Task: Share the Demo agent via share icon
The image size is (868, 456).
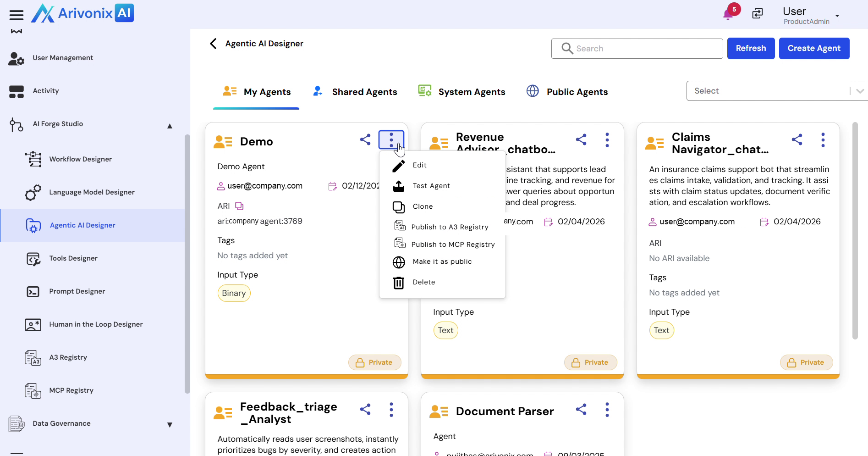Action: click(365, 140)
